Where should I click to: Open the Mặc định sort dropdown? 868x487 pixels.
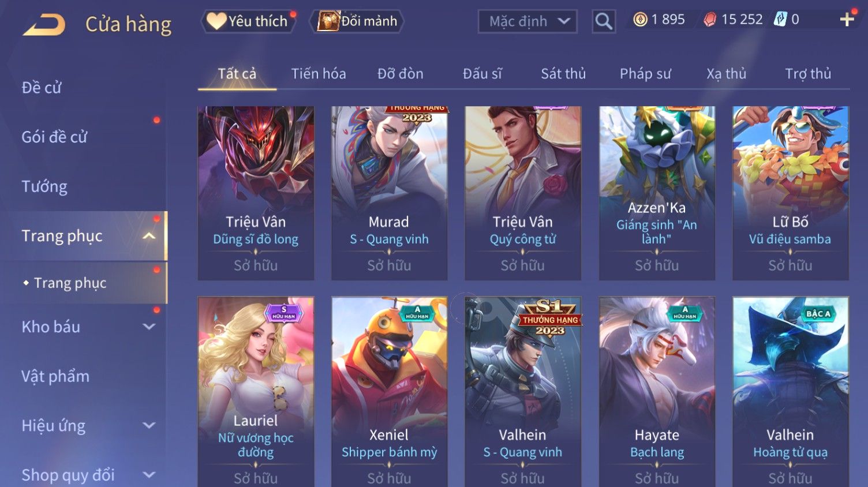(527, 21)
